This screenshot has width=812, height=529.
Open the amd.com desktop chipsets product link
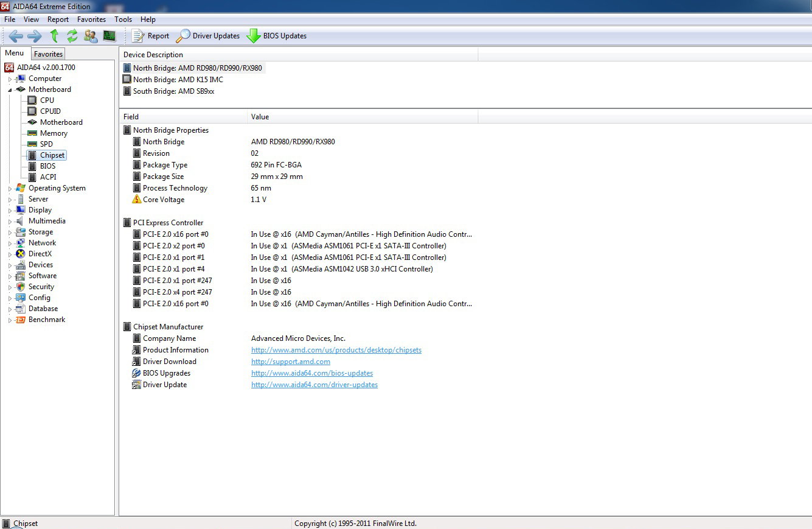coord(336,350)
